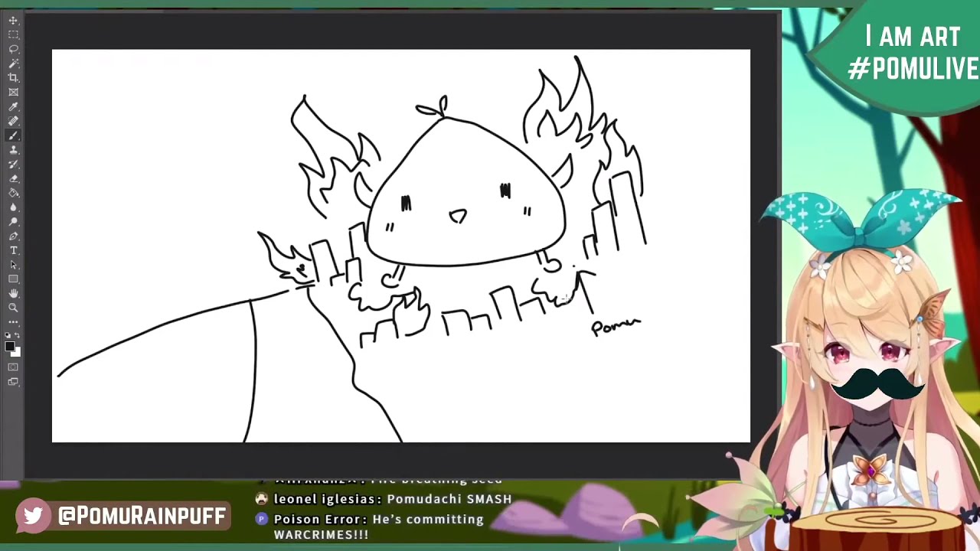Screen dimensions: 980x551
Task: Change the screen mode
Action: pyautogui.click(x=14, y=381)
